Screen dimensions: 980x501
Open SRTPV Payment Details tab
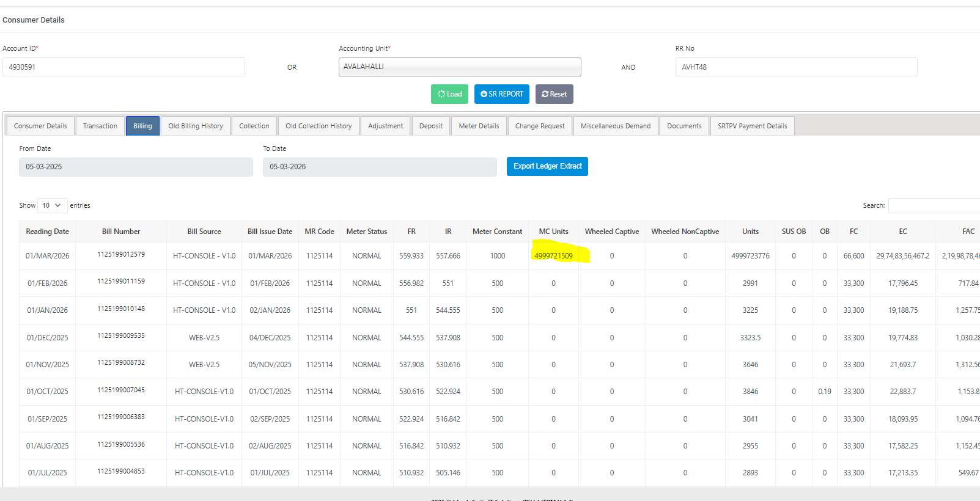tap(752, 126)
